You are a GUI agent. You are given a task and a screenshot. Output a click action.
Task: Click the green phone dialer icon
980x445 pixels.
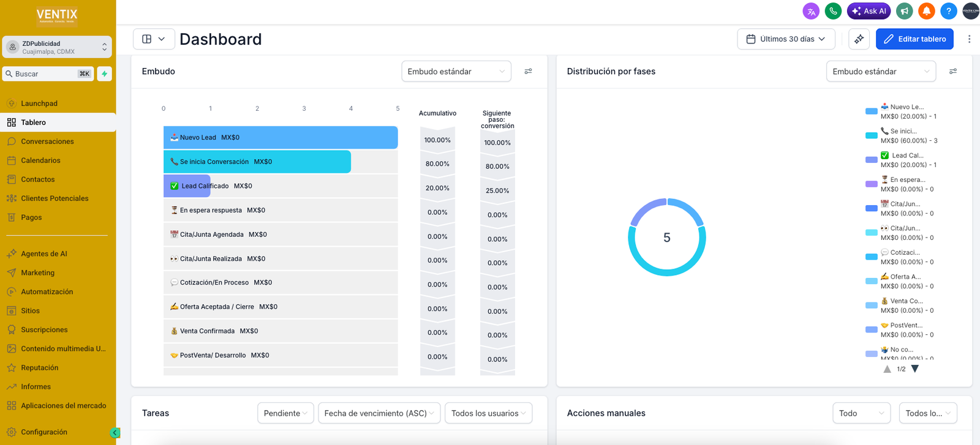click(833, 11)
